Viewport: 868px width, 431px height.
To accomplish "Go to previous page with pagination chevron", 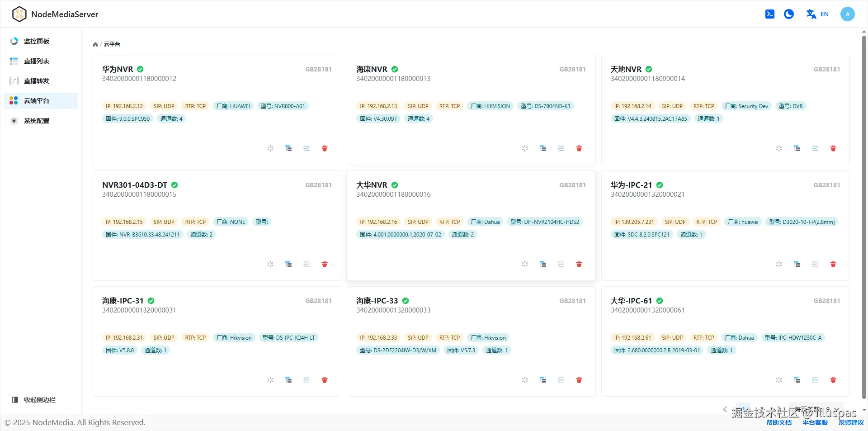I will pos(725,409).
